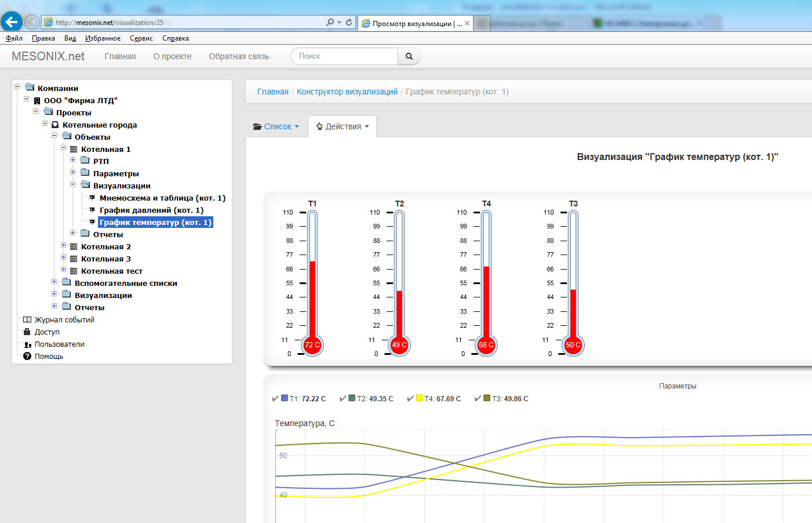Screen dimensions: 812x523
Task: Open Обратная связь page
Action: point(239,56)
